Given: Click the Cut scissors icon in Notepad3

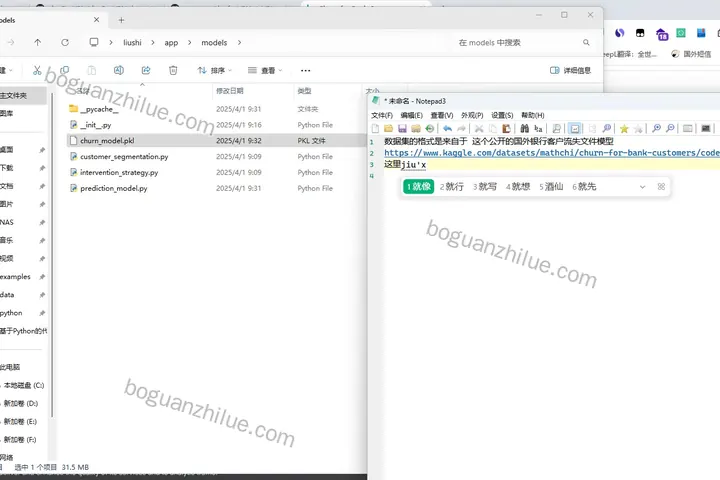Looking at the screenshot, I should [479, 129].
